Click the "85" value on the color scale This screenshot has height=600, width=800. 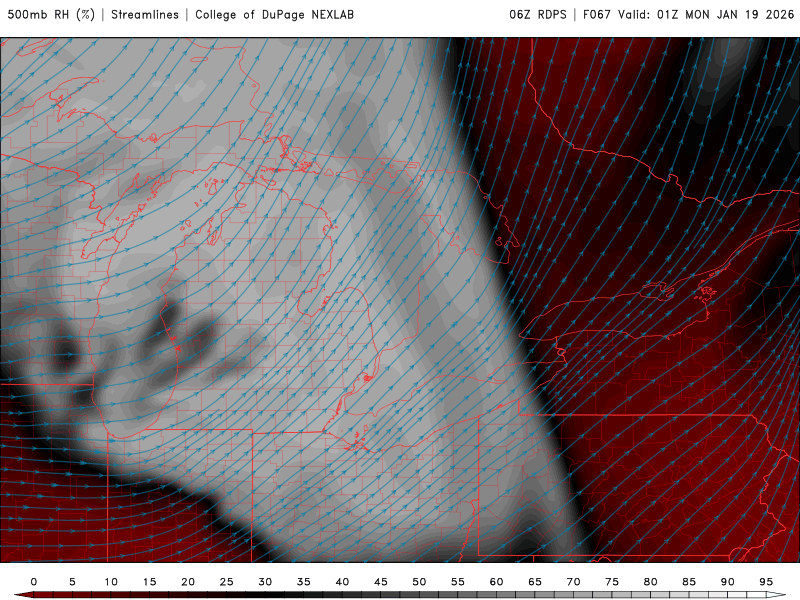(x=689, y=582)
